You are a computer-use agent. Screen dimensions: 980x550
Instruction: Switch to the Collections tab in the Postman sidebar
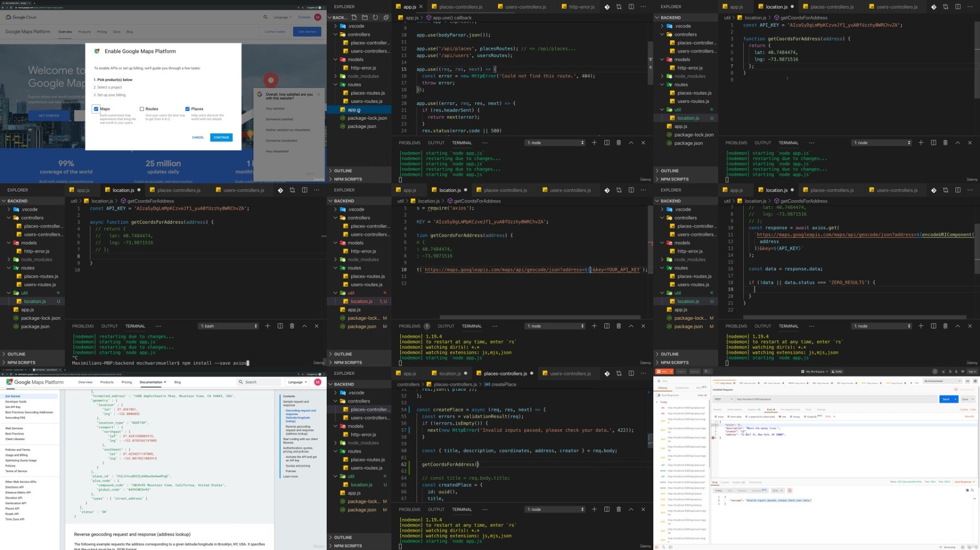pyautogui.click(x=682, y=388)
